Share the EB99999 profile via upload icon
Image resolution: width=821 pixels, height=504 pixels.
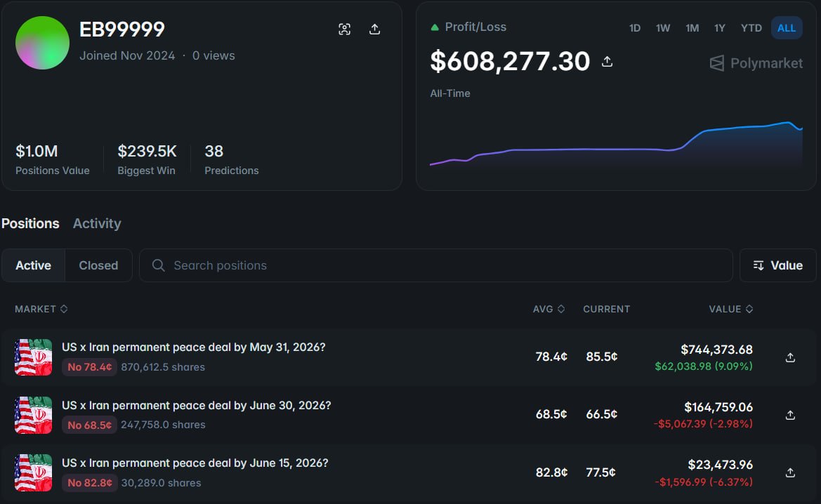point(374,29)
